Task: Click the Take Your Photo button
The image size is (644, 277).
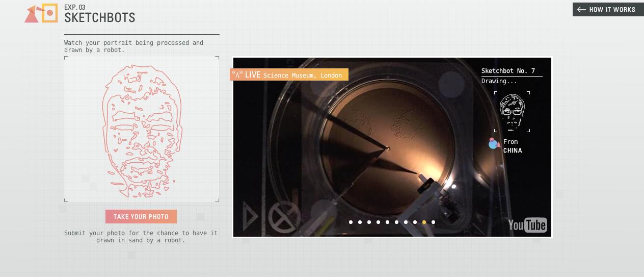Action: [x=141, y=217]
